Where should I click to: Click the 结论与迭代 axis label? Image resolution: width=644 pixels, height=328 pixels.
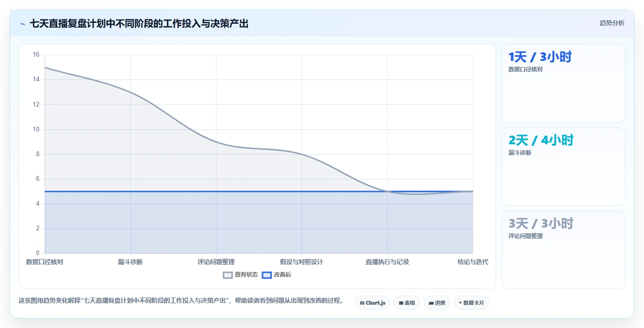coord(472,262)
